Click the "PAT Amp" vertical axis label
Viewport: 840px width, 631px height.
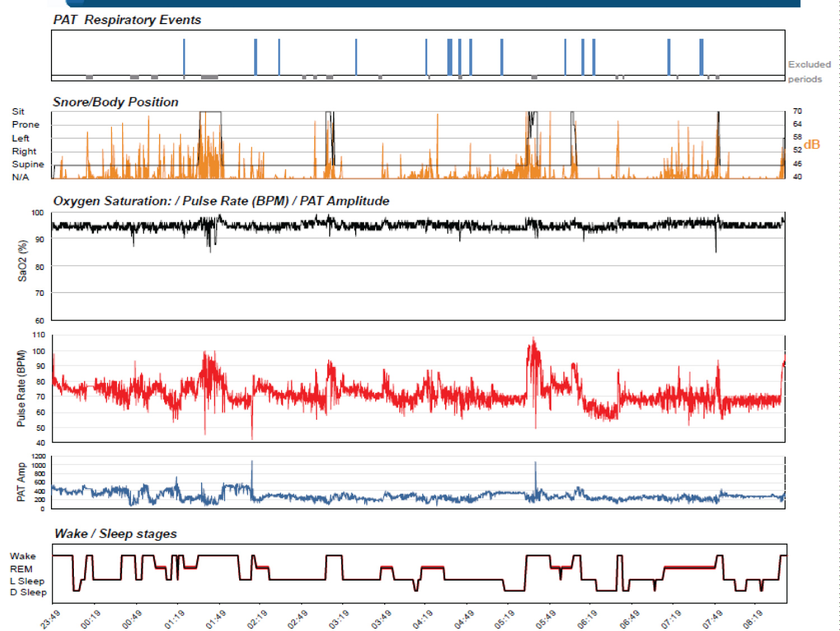pos(21,482)
